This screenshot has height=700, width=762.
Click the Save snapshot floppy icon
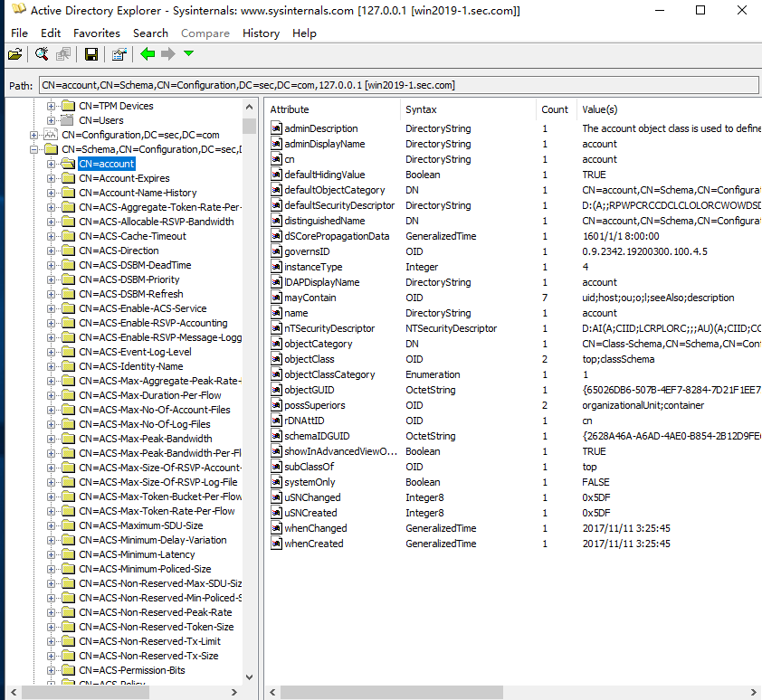[91, 54]
